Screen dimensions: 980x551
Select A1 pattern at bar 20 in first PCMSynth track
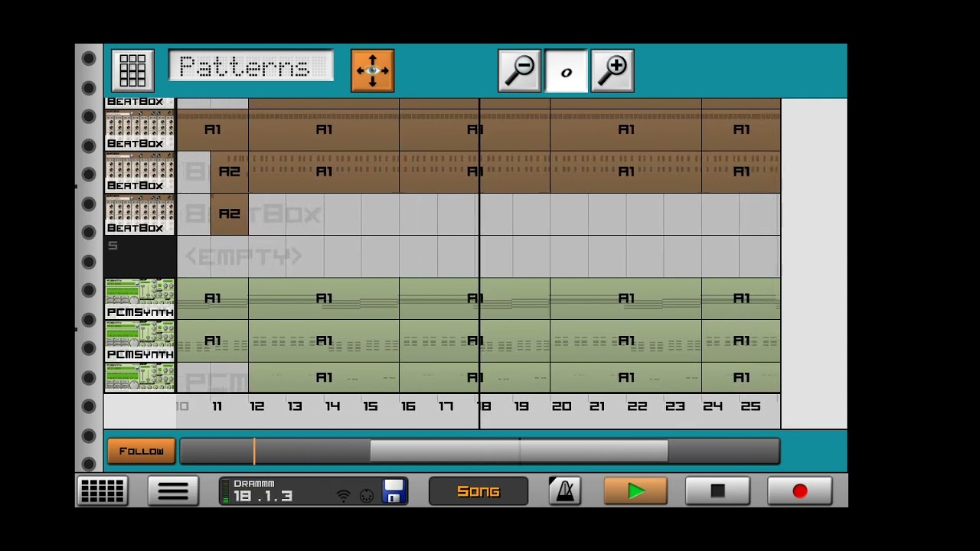pos(626,298)
